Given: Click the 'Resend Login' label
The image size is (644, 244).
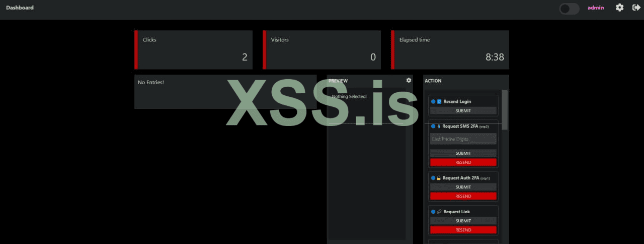Looking at the screenshot, I should 457,101.
